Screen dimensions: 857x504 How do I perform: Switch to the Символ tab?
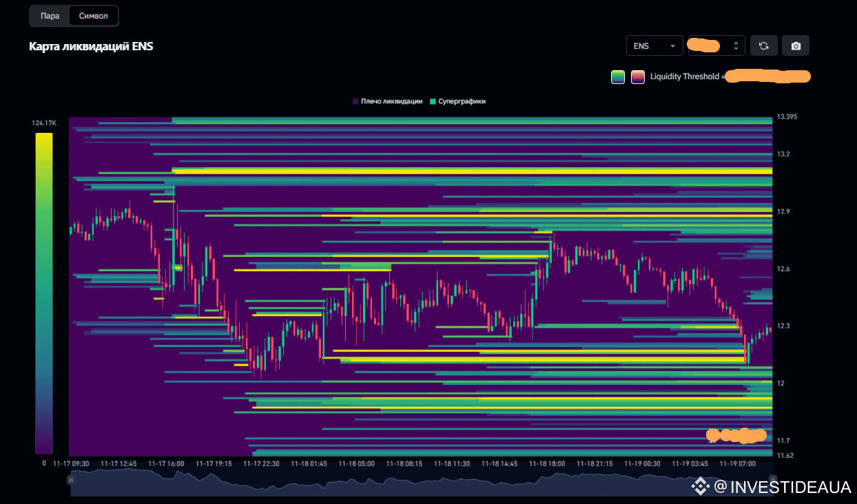pos(94,16)
